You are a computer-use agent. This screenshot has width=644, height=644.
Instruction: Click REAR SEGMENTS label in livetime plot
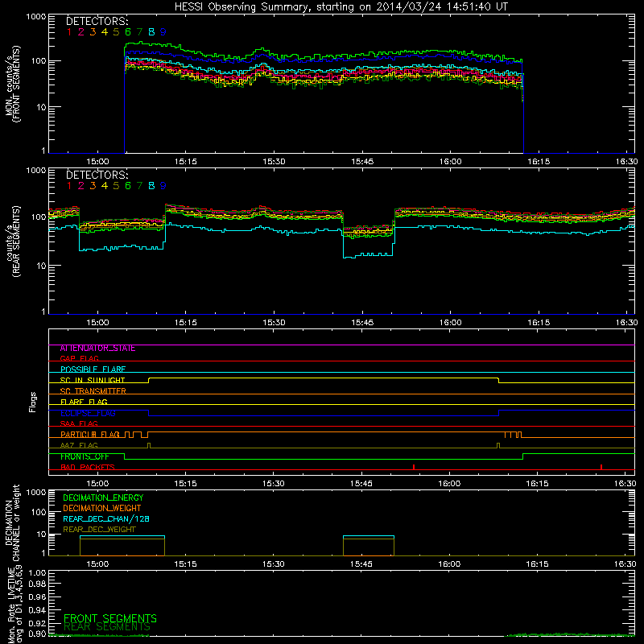[107, 627]
